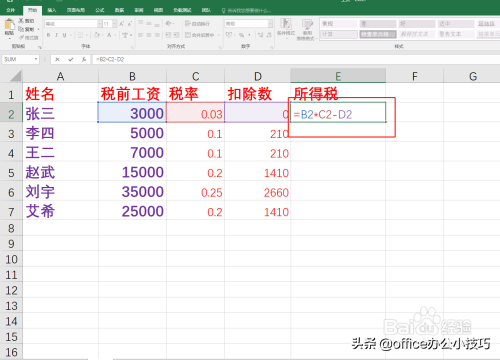Image resolution: width=500 pixels, height=360 pixels.
Task: Open the 文件 (File) tab
Action: [11, 10]
